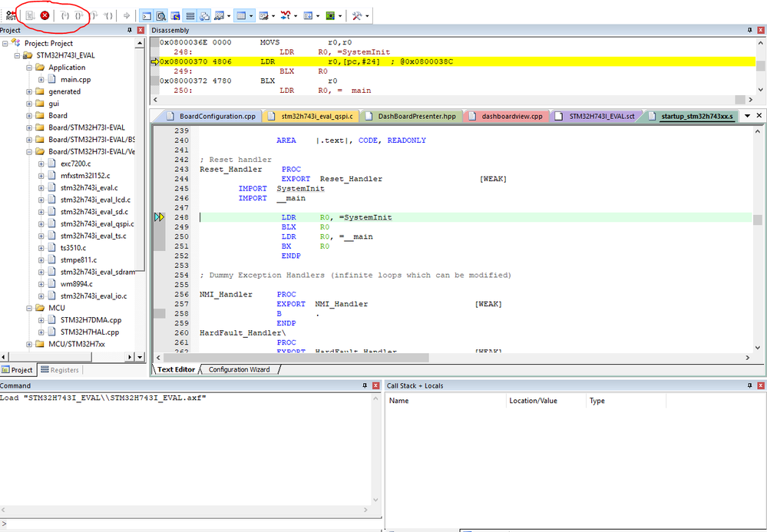Open the DashBoardPresenter.hpp tab
The width and height of the screenshot is (767, 532).
click(x=412, y=117)
